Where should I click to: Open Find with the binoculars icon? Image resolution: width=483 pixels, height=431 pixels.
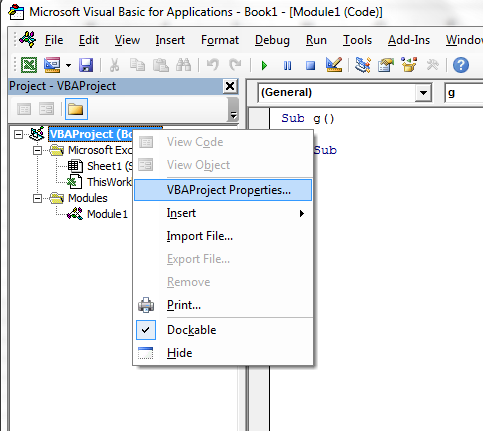pos(183,65)
